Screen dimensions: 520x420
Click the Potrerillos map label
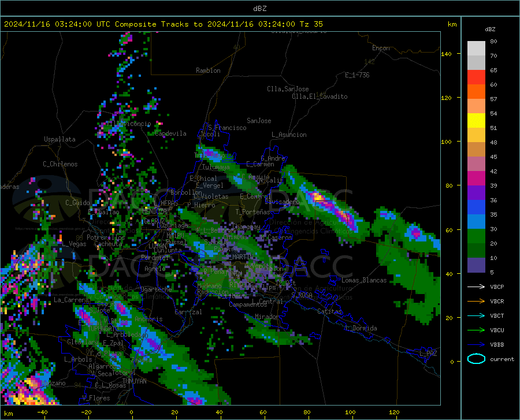point(106,237)
